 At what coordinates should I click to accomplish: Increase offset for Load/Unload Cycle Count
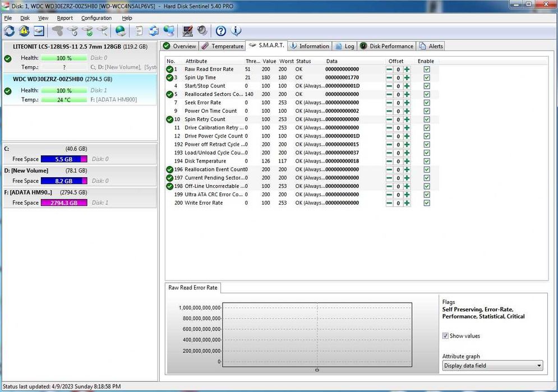point(407,153)
